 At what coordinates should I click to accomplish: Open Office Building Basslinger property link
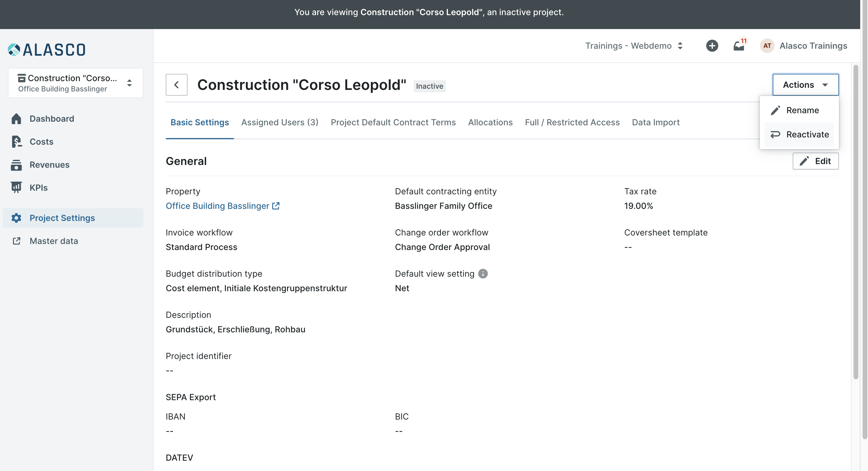pyautogui.click(x=217, y=206)
